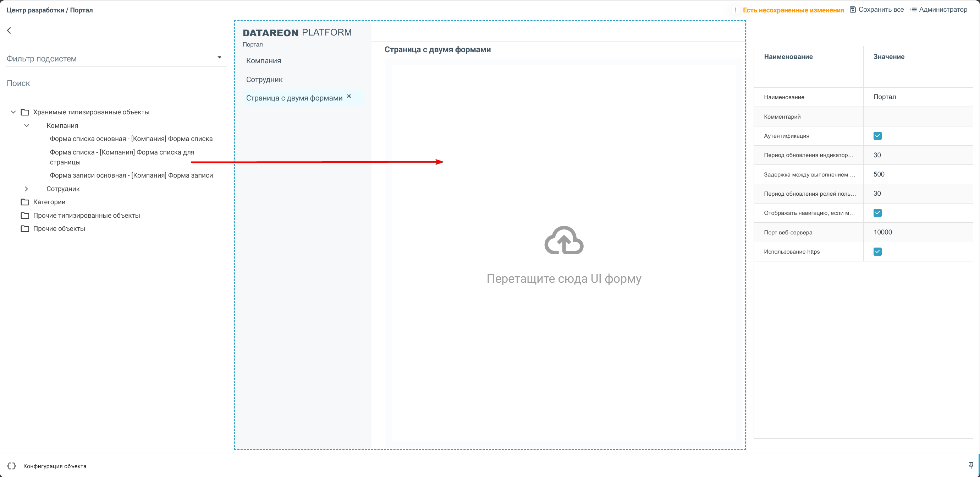The image size is (980, 477).
Task: Uncheck Отображать навигацию checkbox
Action: [x=877, y=213]
